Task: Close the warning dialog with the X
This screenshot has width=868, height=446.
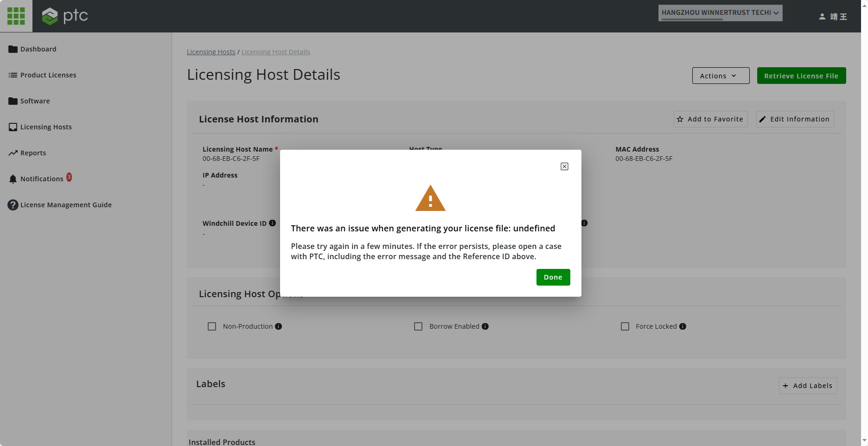Action: 564,166
